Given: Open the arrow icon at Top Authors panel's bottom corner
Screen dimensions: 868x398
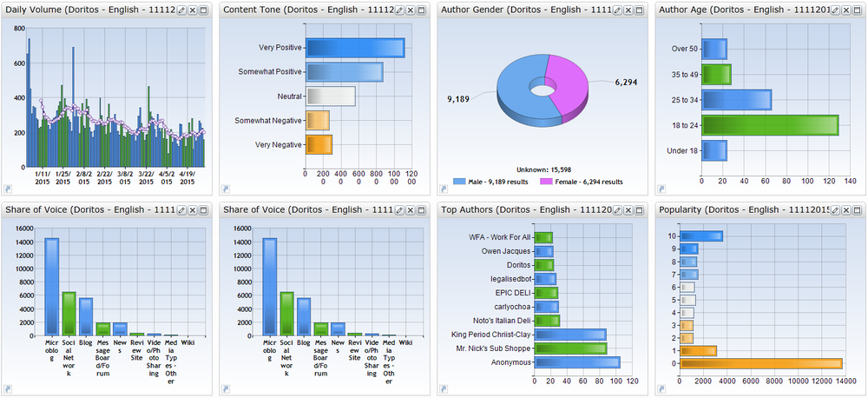Looking at the screenshot, I should tap(444, 389).
